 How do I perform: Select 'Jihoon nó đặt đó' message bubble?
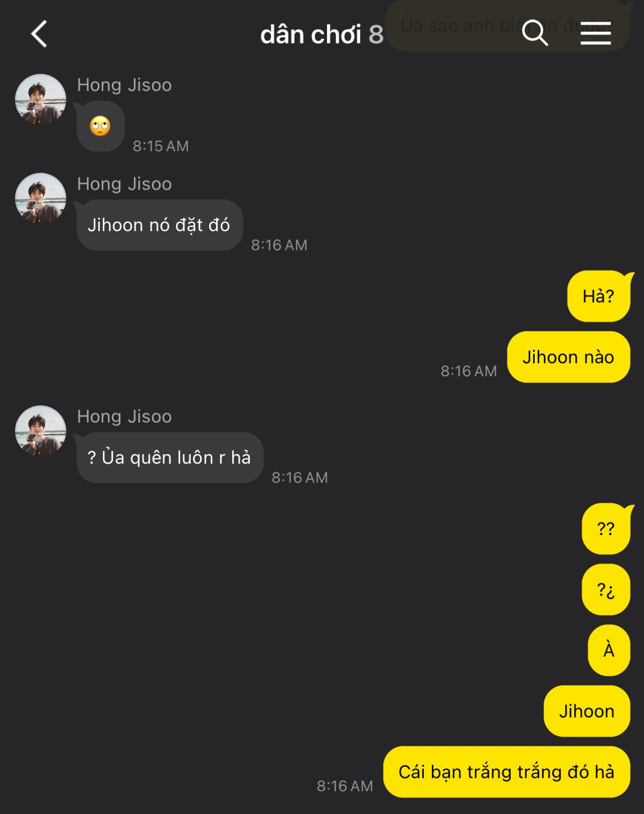click(159, 225)
